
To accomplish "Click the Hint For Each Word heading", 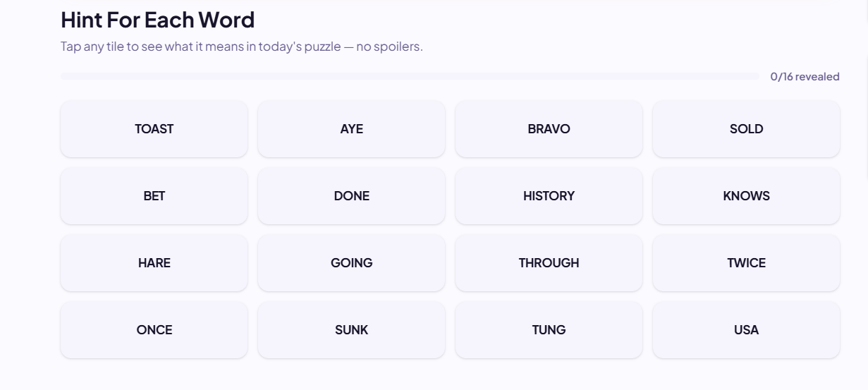I will point(158,20).
